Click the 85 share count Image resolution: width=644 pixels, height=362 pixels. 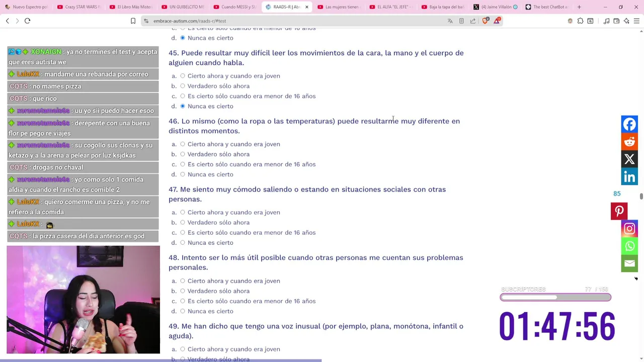coord(617,194)
